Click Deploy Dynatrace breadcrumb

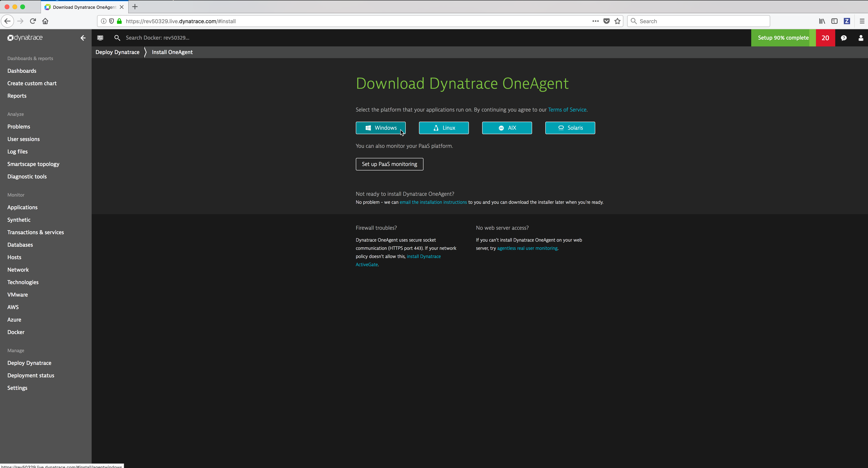pos(117,52)
